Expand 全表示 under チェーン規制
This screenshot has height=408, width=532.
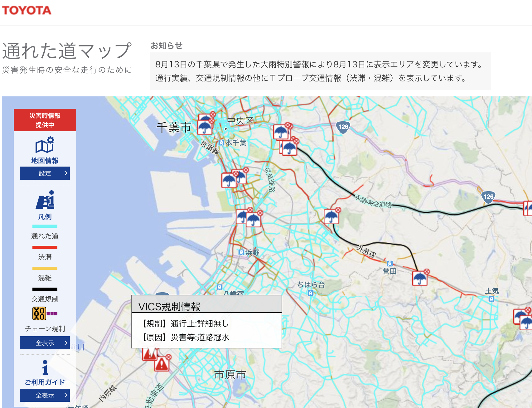45,343
